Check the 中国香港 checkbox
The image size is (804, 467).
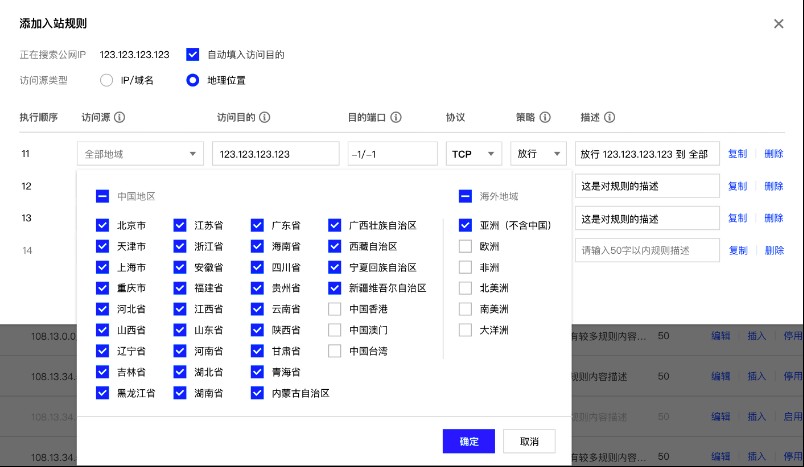click(335, 309)
